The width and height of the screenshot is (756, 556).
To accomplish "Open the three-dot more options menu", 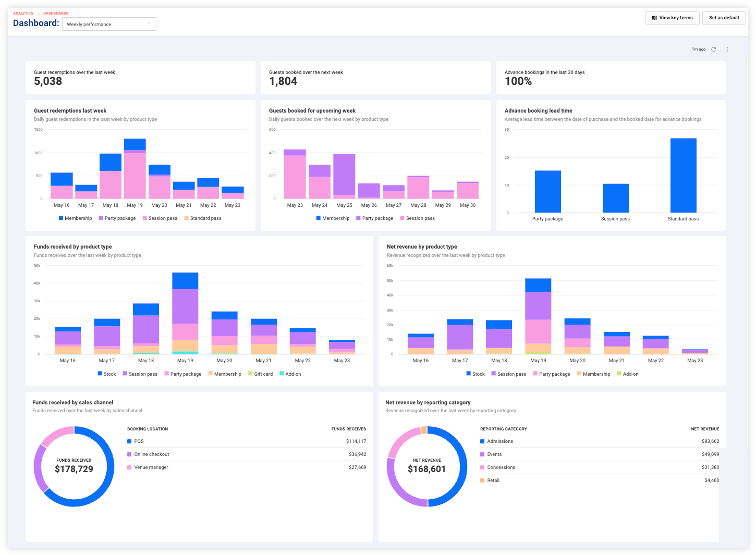I will click(x=727, y=50).
